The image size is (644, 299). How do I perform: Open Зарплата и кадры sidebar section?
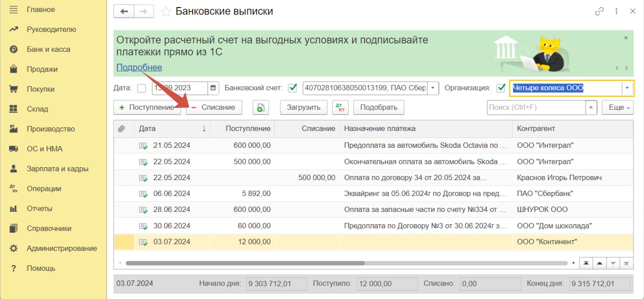(57, 169)
